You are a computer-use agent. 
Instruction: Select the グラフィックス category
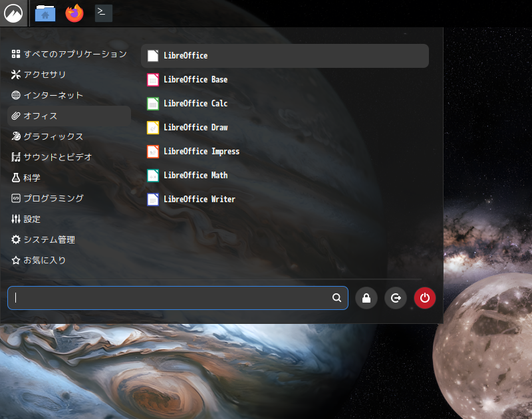point(69,136)
